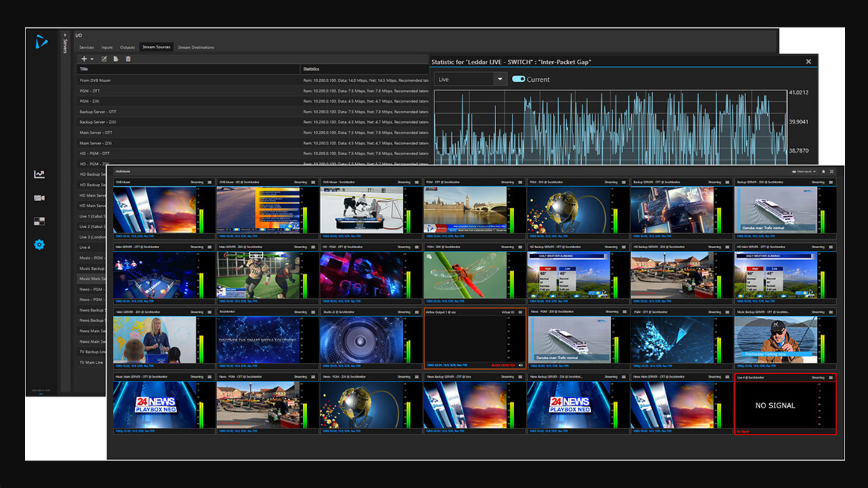The height and width of the screenshot is (488, 868).
Task: Click statistics text of 'PGM - ZIXI' row
Action: (366, 101)
